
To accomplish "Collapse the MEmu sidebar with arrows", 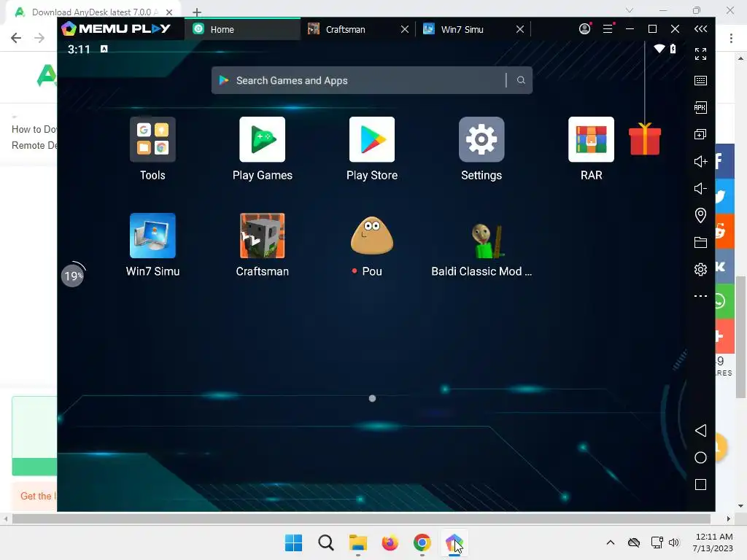I will [x=700, y=29].
